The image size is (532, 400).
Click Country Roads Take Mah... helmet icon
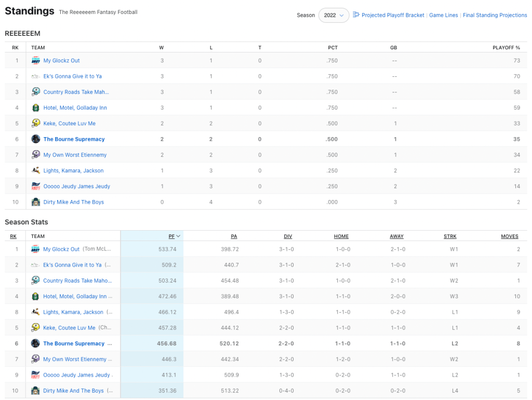(x=36, y=92)
